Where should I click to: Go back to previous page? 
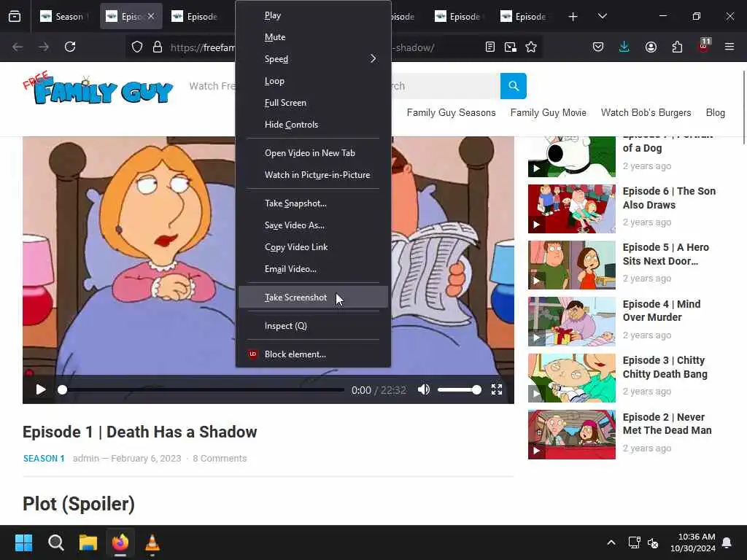pos(18,47)
